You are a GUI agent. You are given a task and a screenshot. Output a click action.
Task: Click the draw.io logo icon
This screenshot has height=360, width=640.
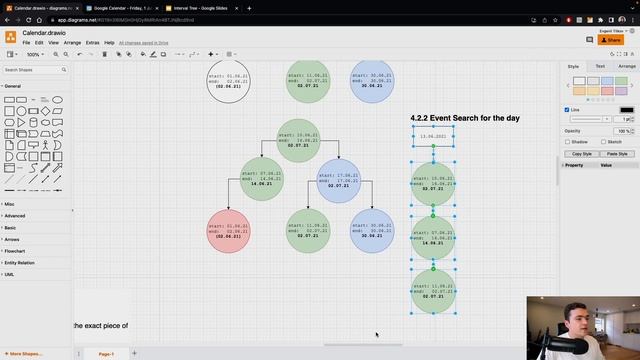click(11, 37)
